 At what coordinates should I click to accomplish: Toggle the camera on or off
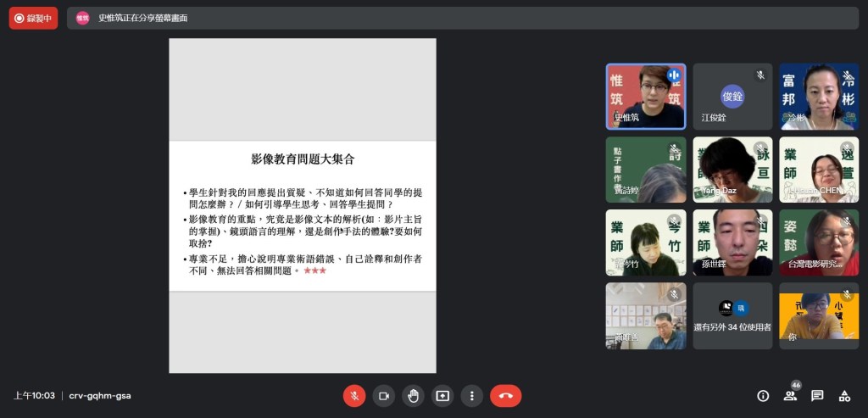tap(383, 395)
